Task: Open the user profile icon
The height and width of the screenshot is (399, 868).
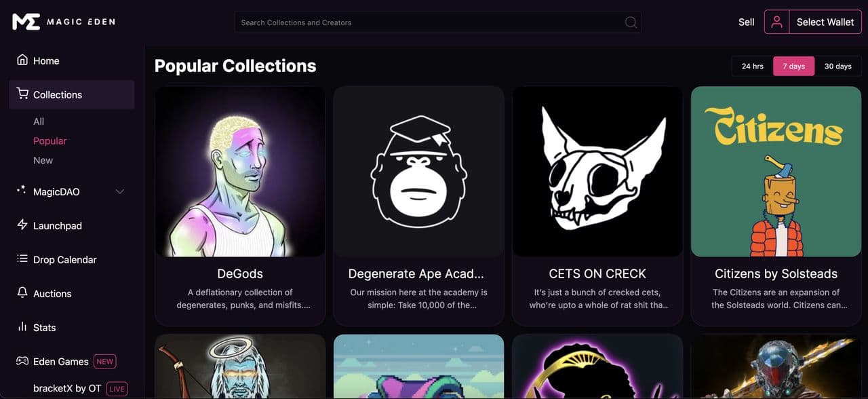Action: coord(776,22)
